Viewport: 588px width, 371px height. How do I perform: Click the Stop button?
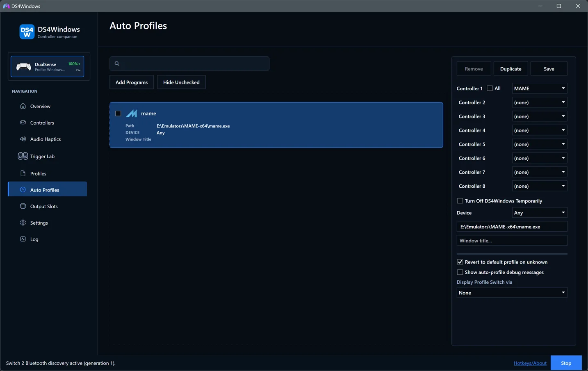[566, 363]
